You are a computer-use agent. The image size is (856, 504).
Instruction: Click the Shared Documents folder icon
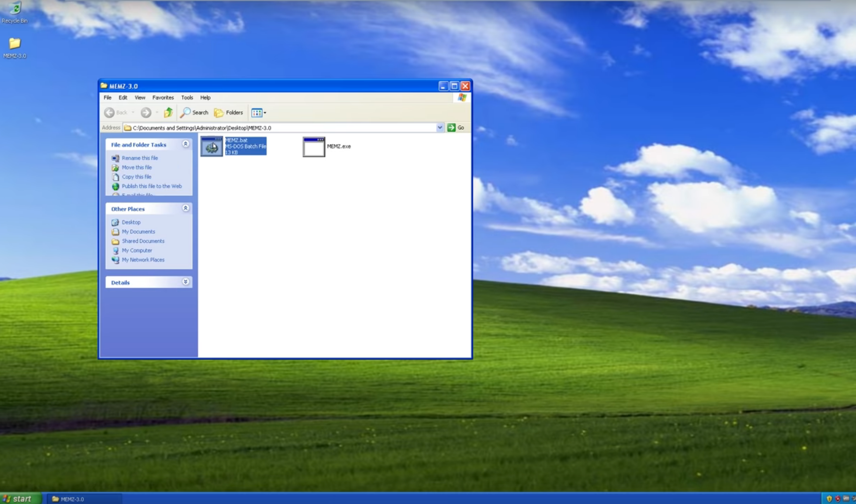click(115, 241)
